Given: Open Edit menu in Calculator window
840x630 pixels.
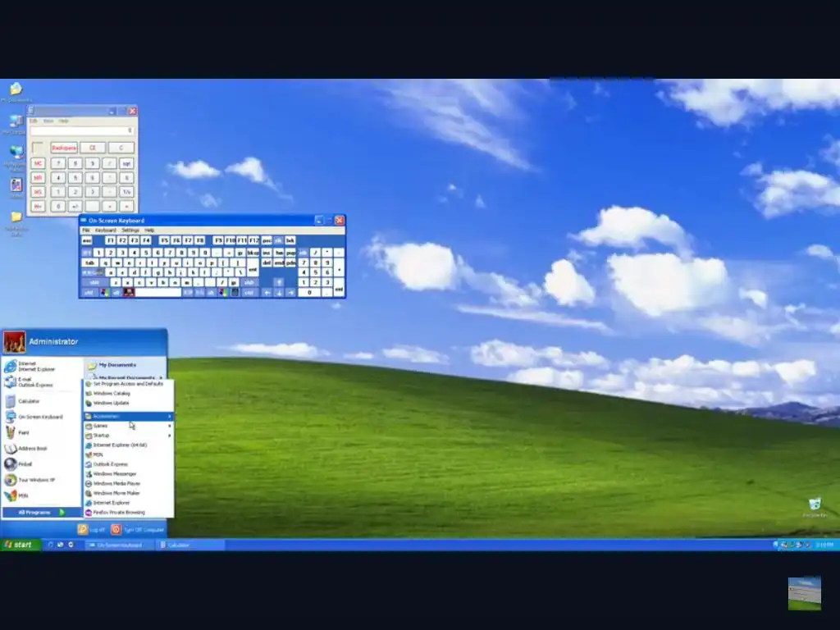Looking at the screenshot, I should pos(33,121).
